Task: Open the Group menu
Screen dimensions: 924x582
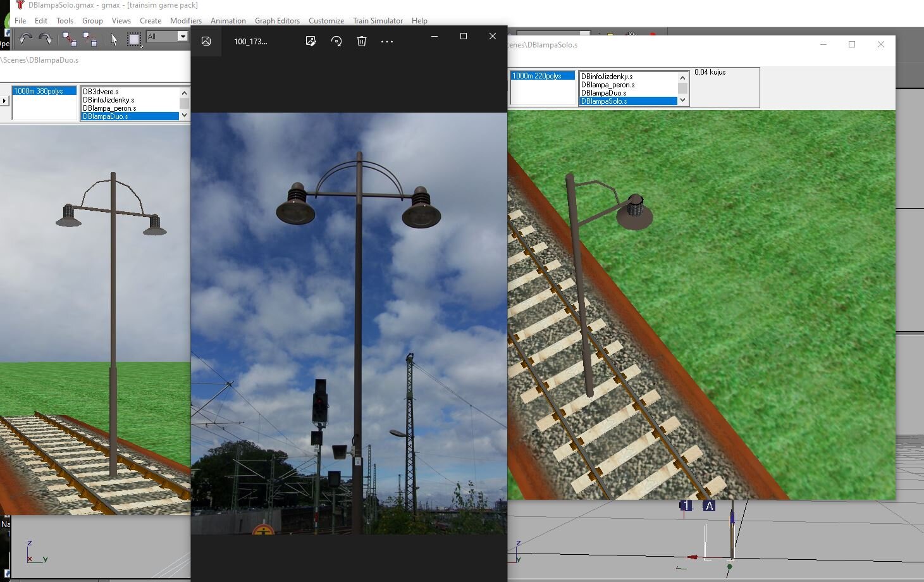Action: tap(92, 21)
